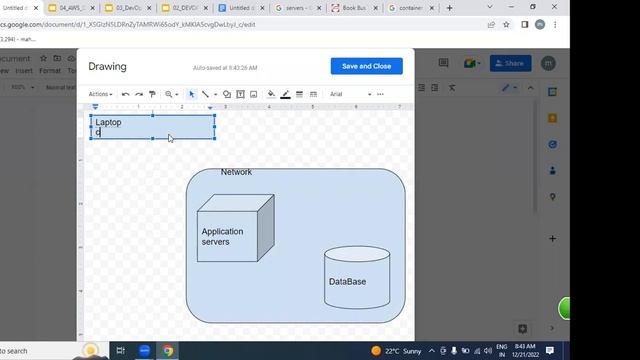Image resolution: width=640 pixels, height=360 pixels.
Task: Switch to the 02_DEVOPS browser tab
Action: click(x=185, y=8)
